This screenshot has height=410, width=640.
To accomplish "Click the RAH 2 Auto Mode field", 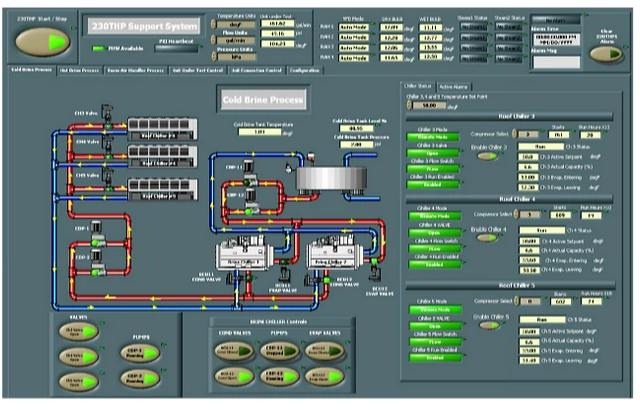I will [x=353, y=38].
